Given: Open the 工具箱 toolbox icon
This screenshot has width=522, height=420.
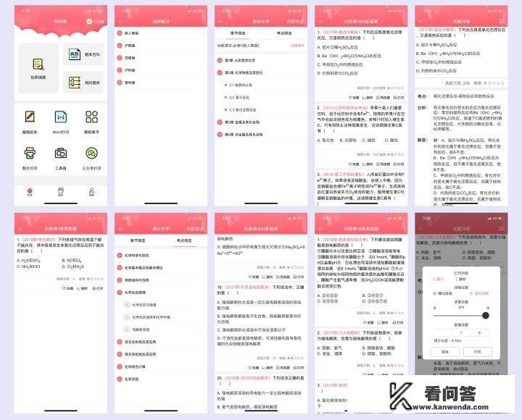Looking at the screenshot, I should point(61,153).
